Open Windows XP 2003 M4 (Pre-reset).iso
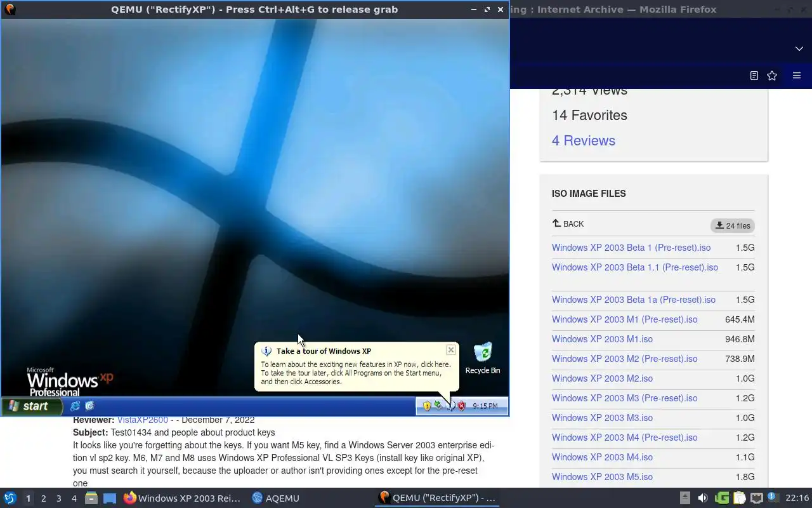 pyautogui.click(x=624, y=438)
